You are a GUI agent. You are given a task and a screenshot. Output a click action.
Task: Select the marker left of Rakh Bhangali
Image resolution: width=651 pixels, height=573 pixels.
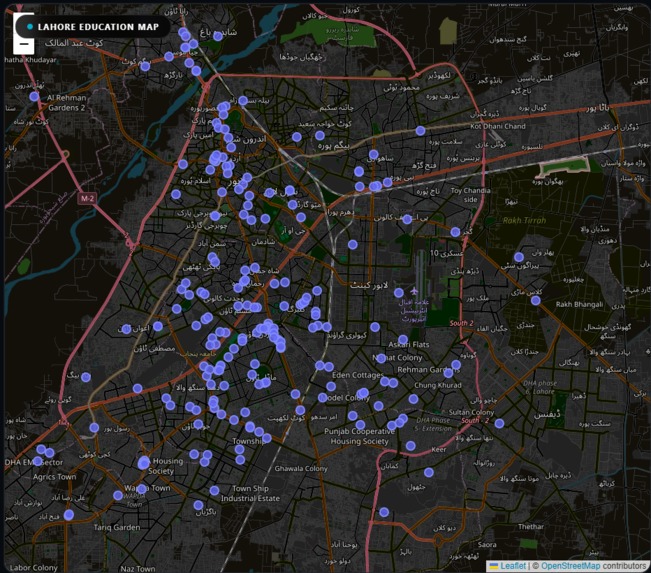(x=536, y=300)
